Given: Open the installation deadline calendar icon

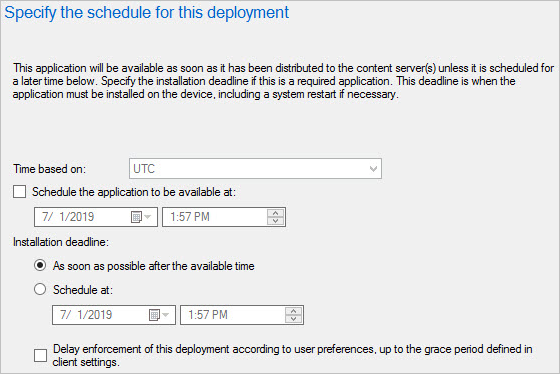Looking at the screenshot, I should [154, 315].
